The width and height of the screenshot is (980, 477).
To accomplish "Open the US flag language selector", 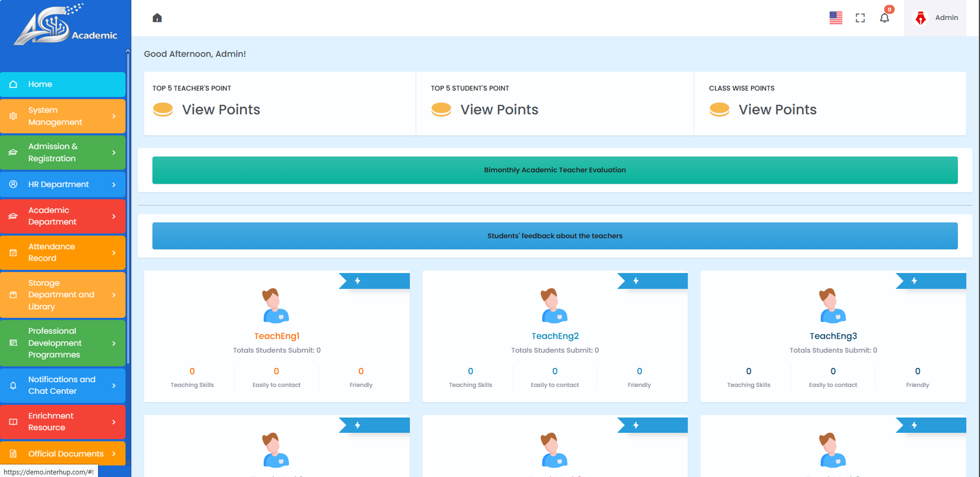I will point(835,18).
